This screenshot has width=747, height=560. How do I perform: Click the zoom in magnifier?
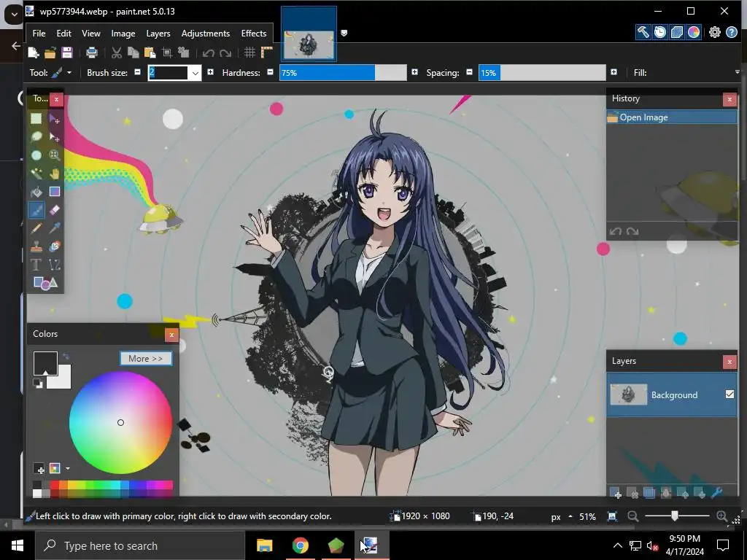pos(722,516)
